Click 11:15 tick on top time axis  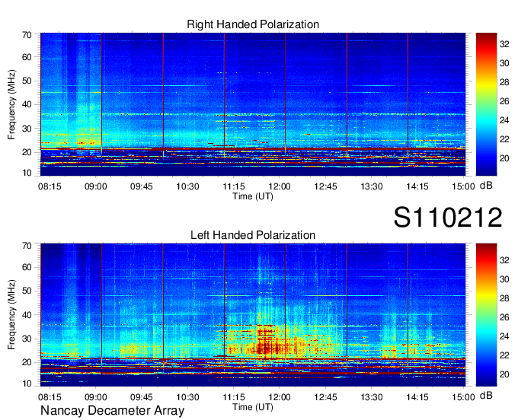tap(233, 186)
